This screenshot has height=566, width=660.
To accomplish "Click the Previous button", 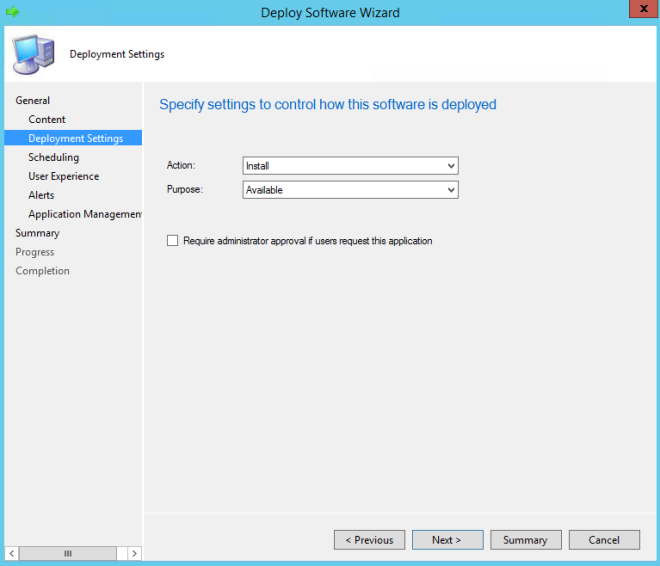I will [370, 540].
